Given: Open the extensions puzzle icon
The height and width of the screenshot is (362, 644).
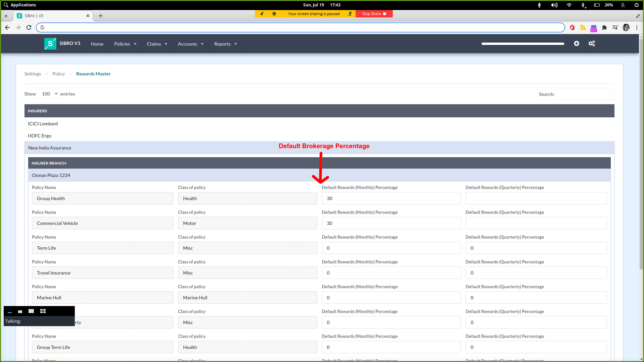Looking at the screenshot, I should coord(604,27).
